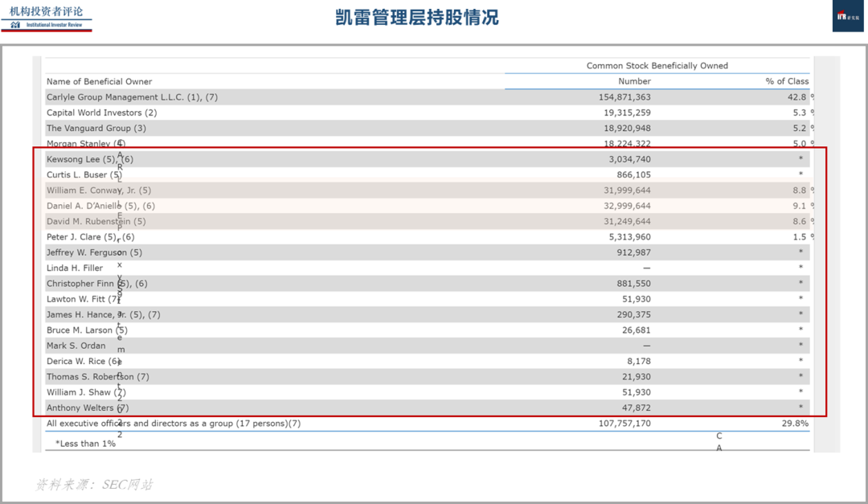
Task: Select 'The Vanguard Group (3)' name
Action: coord(96,128)
